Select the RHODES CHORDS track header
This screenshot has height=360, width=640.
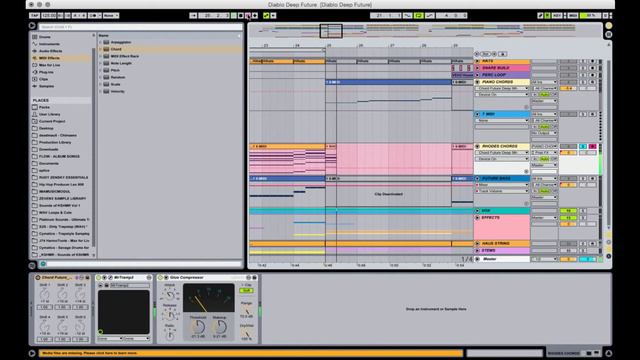[x=502, y=146]
